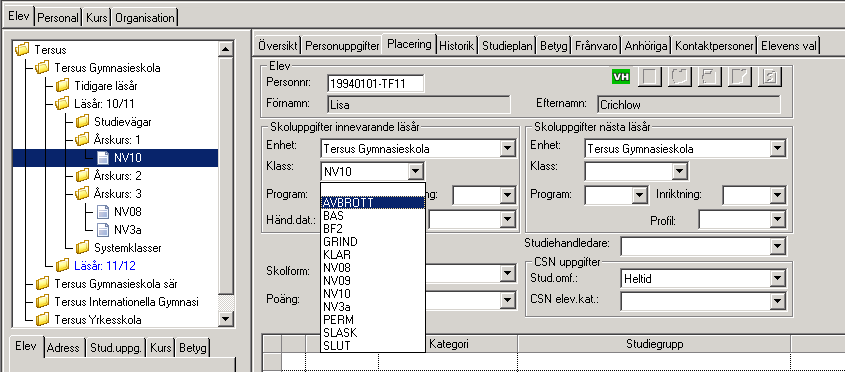The height and width of the screenshot is (372, 845).
Task: Open Klass dropdown for nästa läsår
Action: coord(680,172)
